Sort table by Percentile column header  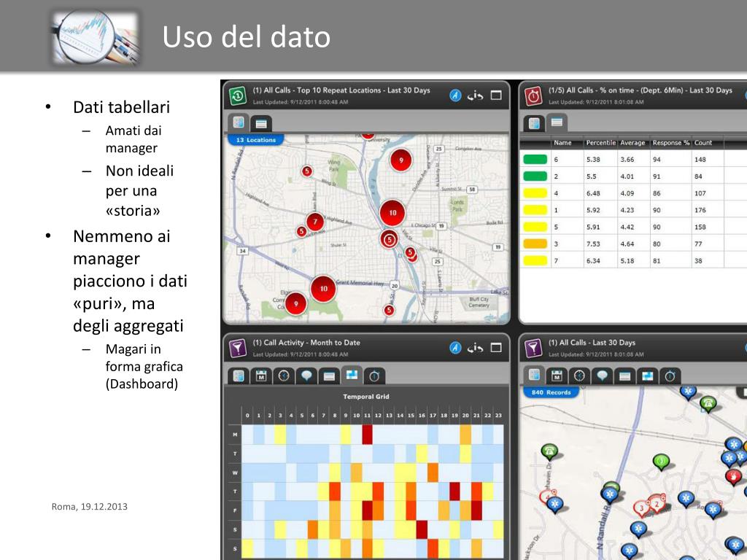point(601,143)
